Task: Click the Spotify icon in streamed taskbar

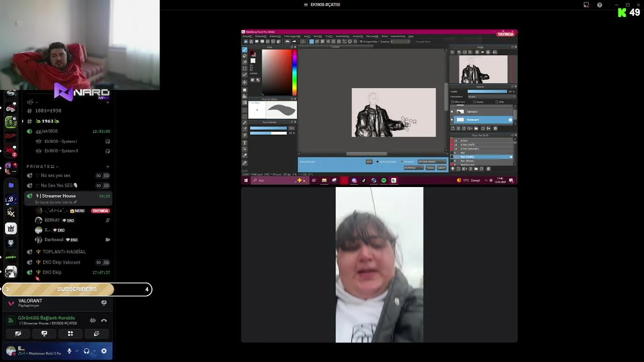Action: [x=384, y=180]
